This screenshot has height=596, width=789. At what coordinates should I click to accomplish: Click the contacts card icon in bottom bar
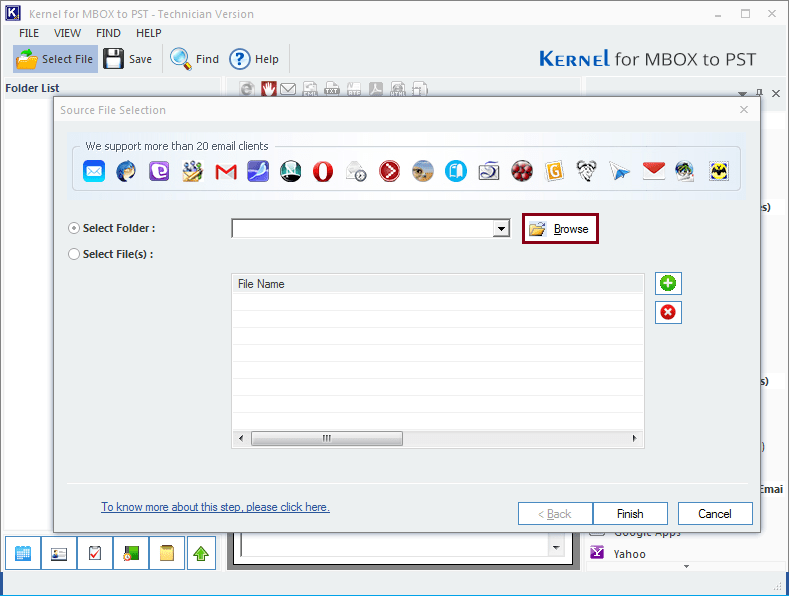pyautogui.click(x=59, y=553)
